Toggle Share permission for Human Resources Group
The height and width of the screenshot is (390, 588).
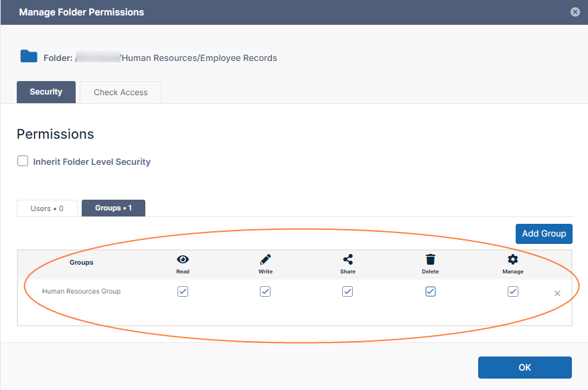(348, 291)
